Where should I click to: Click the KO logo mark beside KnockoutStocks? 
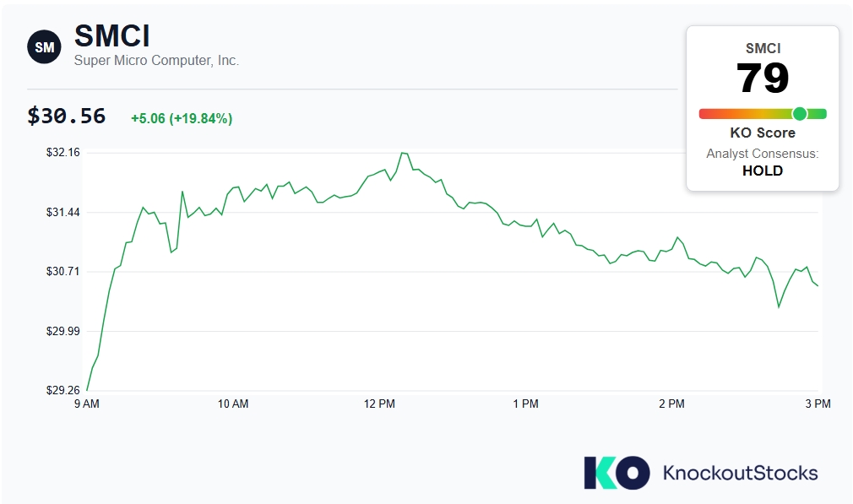(617, 473)
